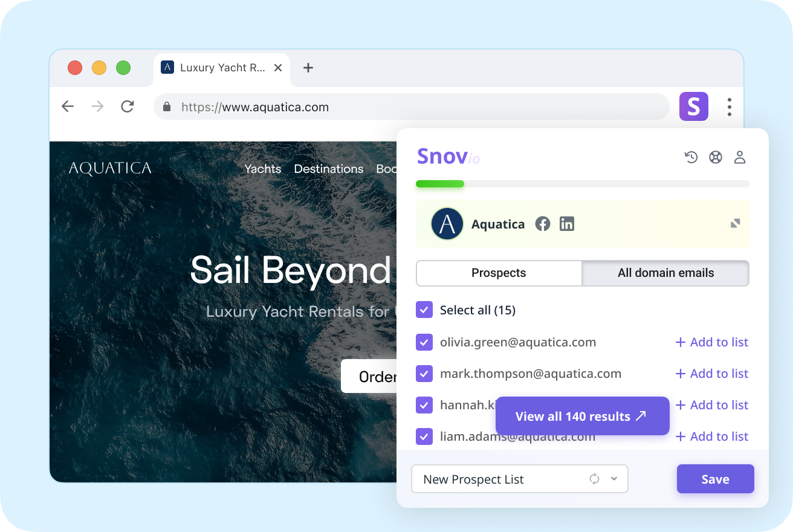Open the Snov.io account profile icon
This screenshot has height=532, width=793.
coord(740,157)
